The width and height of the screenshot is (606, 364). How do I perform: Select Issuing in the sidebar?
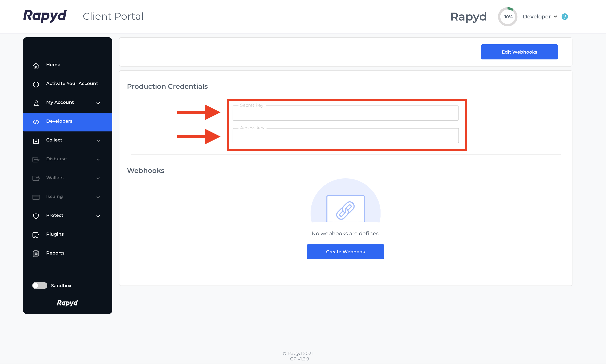(x=54, y=197)
